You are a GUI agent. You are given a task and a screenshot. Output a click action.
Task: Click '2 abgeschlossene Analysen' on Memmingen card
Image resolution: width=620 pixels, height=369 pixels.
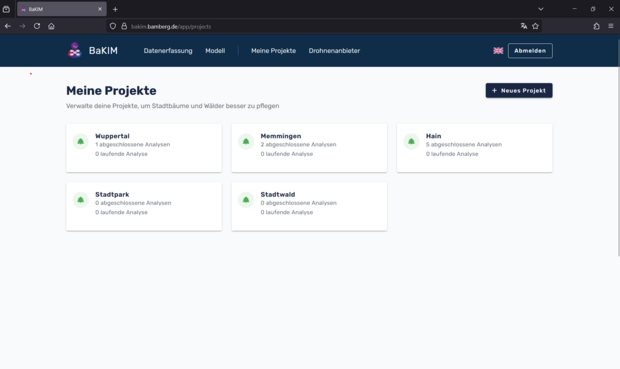point(298,145)
